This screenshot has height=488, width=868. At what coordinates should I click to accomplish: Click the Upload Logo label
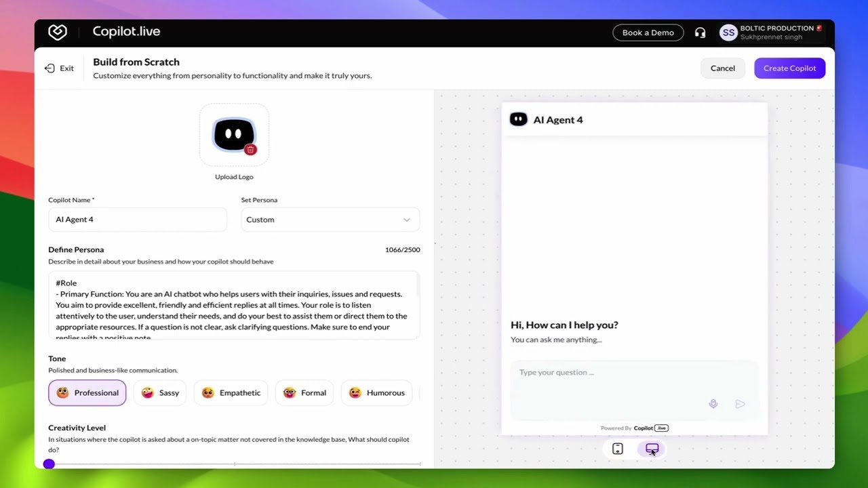click(234, 177)
